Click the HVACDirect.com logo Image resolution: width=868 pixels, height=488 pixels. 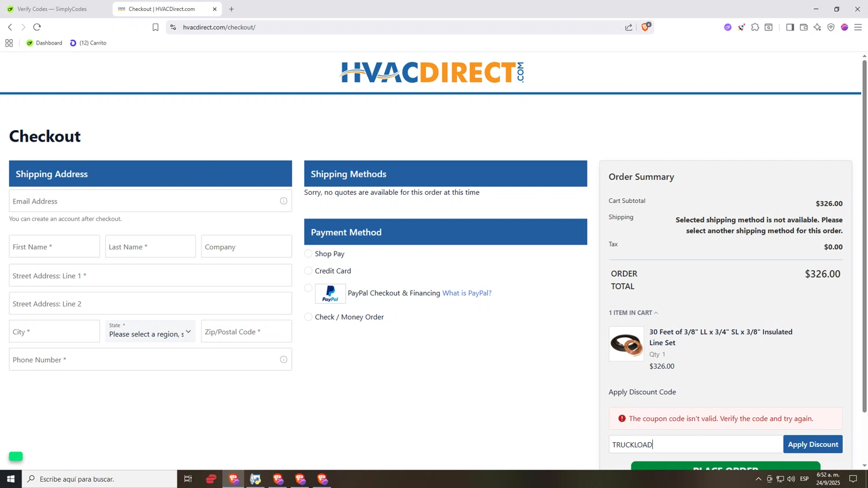click(x=432, y=72)
